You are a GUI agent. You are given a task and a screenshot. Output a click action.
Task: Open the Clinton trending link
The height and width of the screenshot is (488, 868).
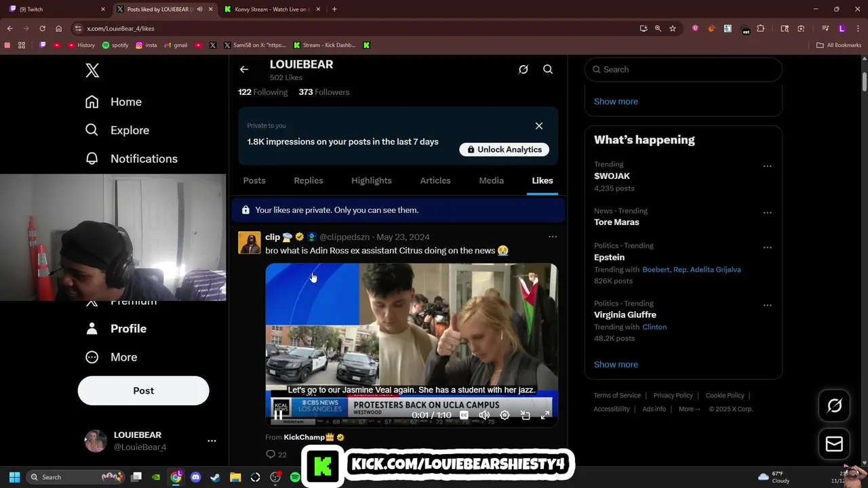tap(654, 327)
